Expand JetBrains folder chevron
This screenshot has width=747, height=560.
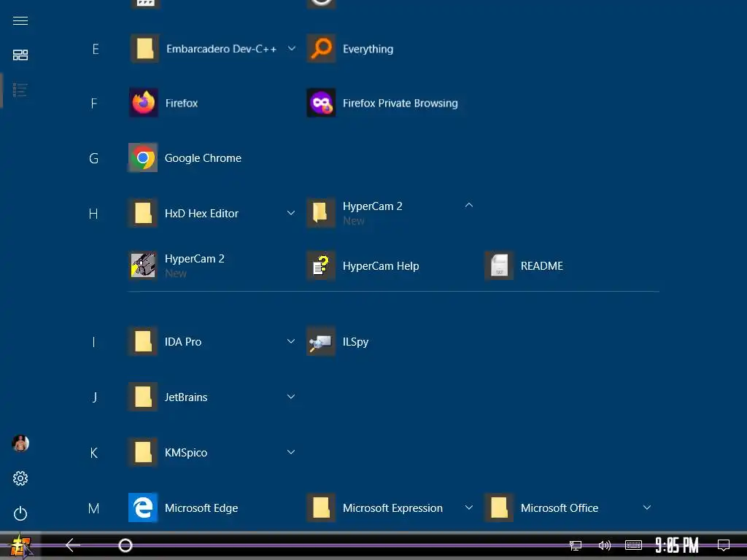point(290,397)
